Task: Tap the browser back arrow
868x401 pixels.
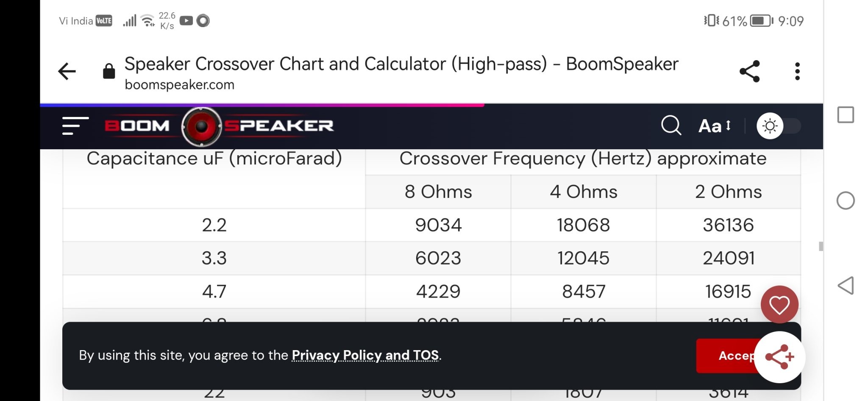Action: point(67,71)
